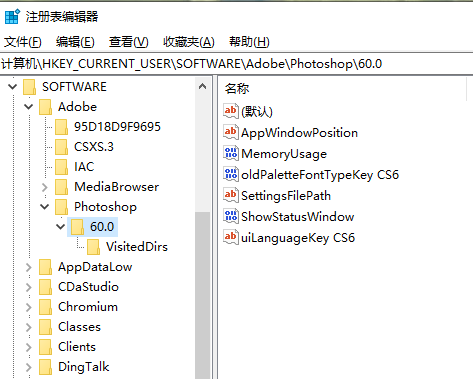Click the IAC folder icon
This screenshot has width=473, height=379.
(x=61, y=167)
